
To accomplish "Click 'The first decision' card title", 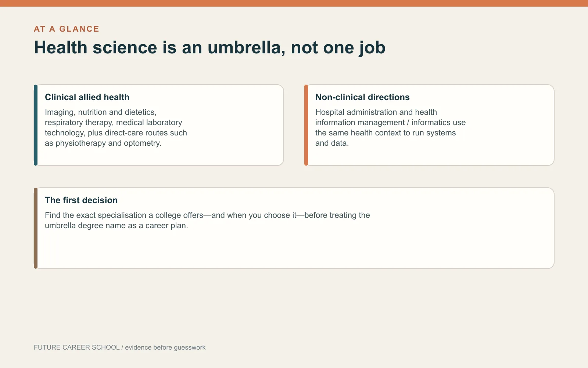I will 81,200.
